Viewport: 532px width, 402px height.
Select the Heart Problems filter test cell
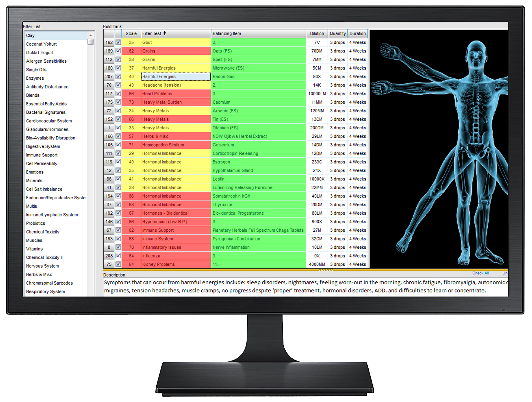pos(176,93)
